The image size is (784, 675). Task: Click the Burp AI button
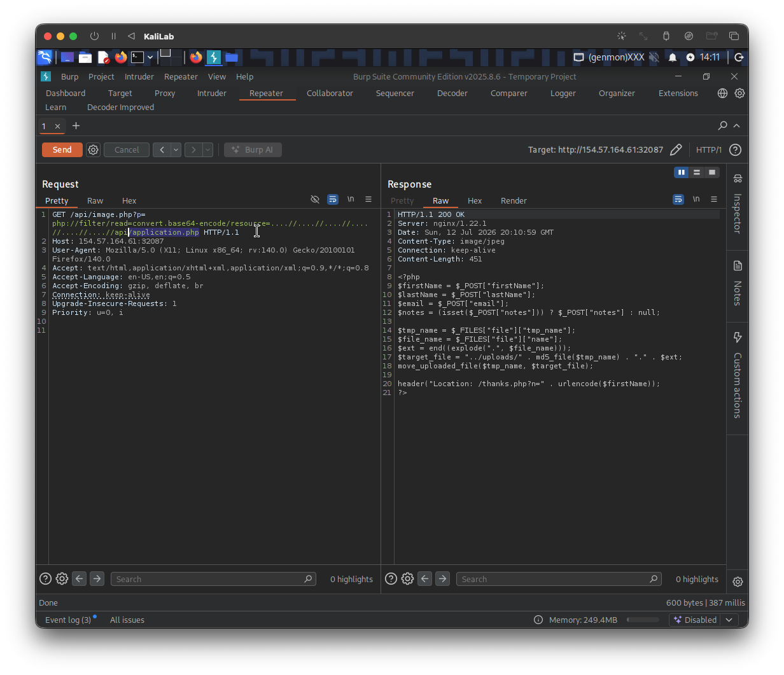[253, 150]
